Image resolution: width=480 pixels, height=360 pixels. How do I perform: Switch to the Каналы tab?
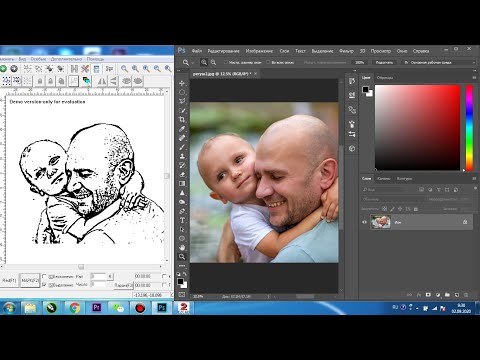(x=384, y=179)
